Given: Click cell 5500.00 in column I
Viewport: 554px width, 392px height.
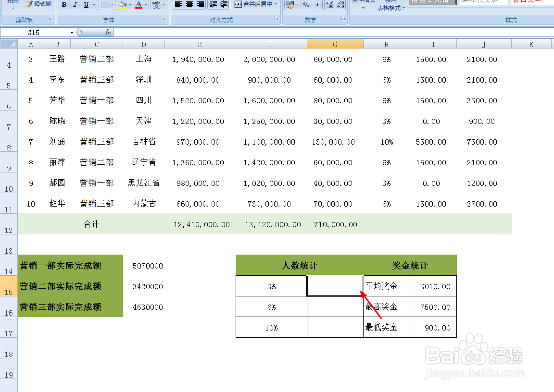Looking at the screenshot, I should 433,142.
